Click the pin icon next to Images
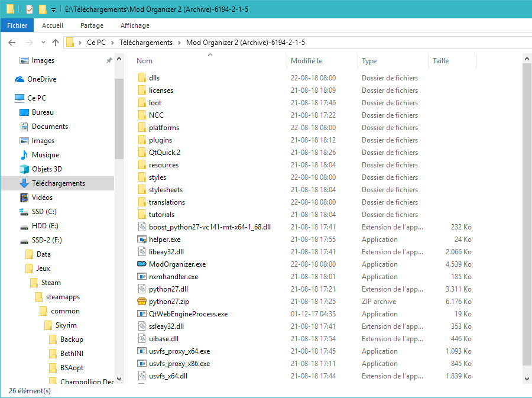Viewport: 532px width, 398px height. 109,60
